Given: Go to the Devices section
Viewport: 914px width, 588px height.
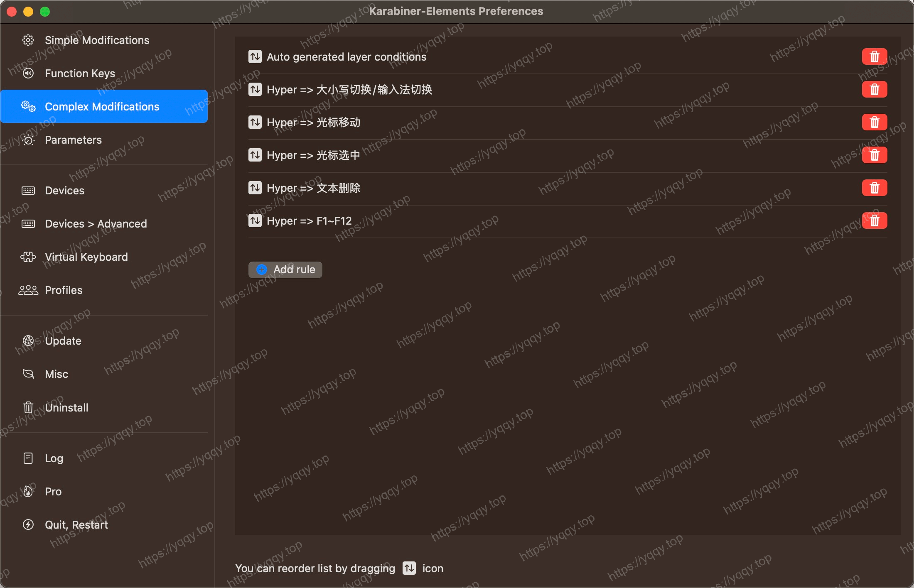Looking at the screenshot, I should (x=104, y=191).
